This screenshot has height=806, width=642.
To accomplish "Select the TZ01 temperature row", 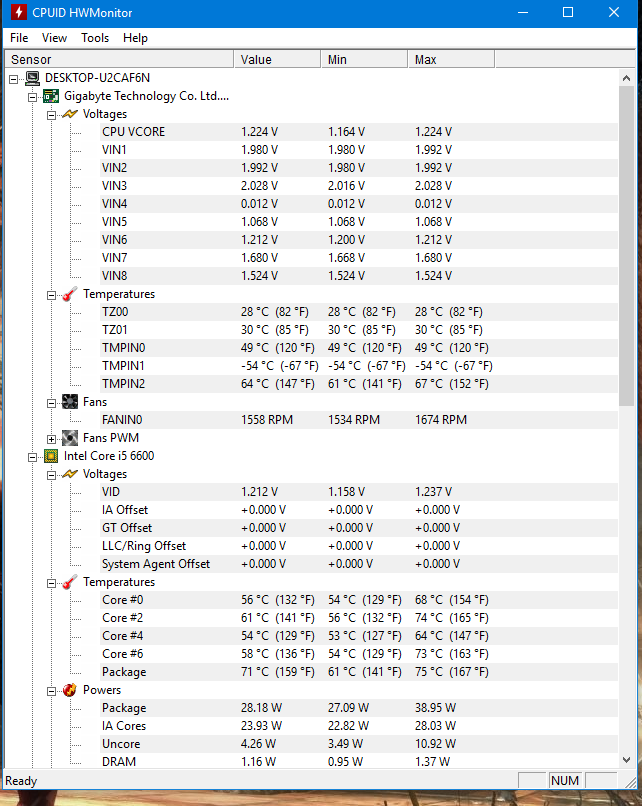I will 359,330.
